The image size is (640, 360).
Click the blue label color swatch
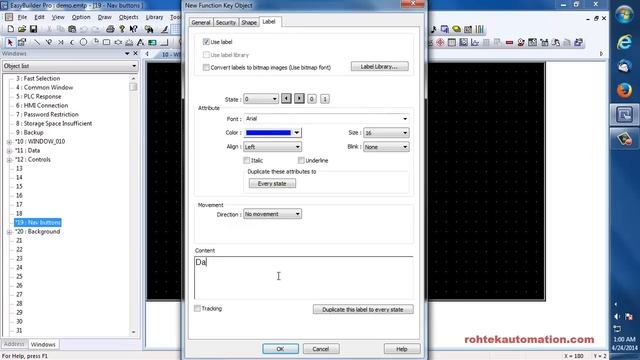click(269, 133)
